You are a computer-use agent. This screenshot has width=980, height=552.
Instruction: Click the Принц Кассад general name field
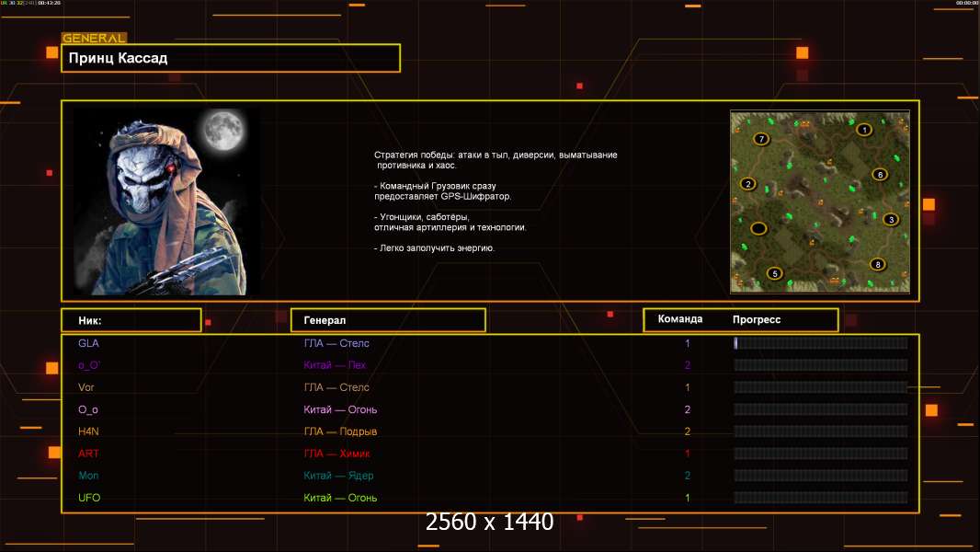[231, 58]
